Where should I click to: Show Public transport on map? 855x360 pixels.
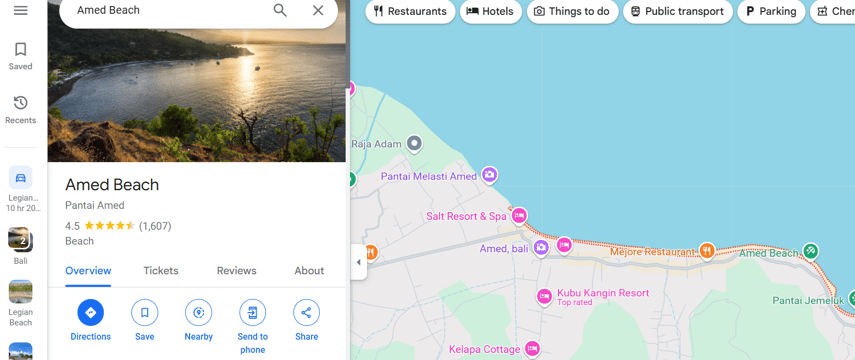coord(678,11)
